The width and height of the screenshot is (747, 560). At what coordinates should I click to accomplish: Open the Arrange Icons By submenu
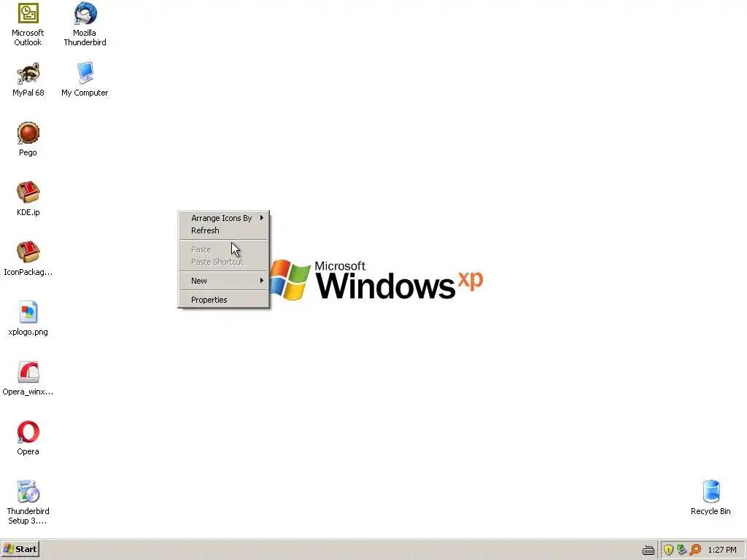(x=223, y=218)
